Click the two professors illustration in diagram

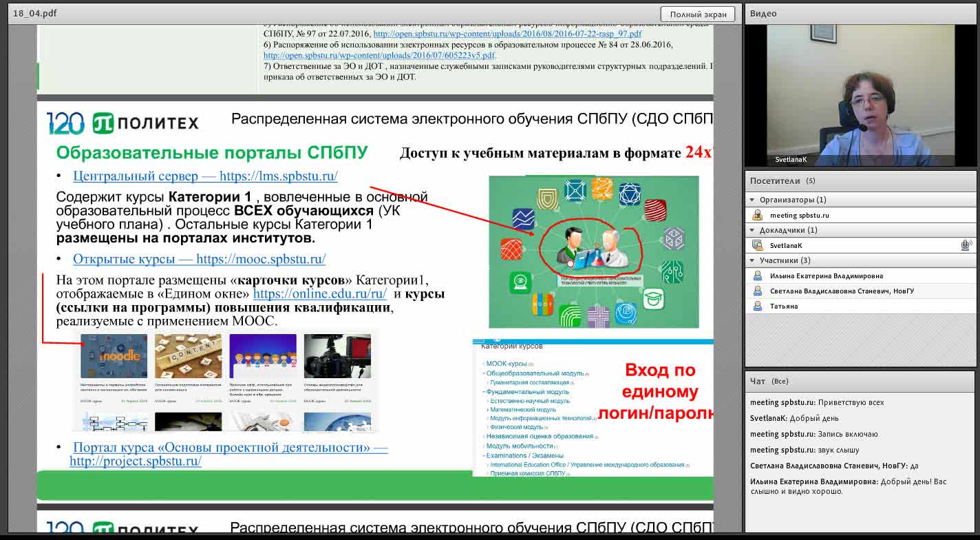pyautogui.click(x=593, y=249)
